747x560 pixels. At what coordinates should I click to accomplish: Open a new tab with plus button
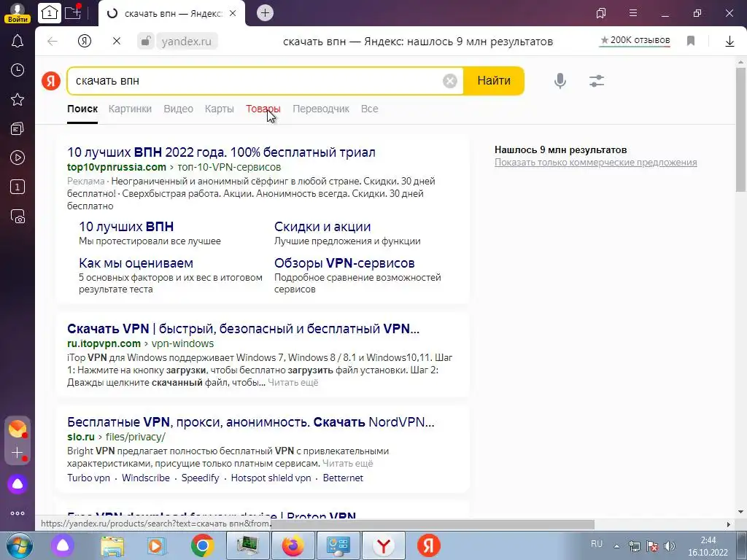click(265, 13)
